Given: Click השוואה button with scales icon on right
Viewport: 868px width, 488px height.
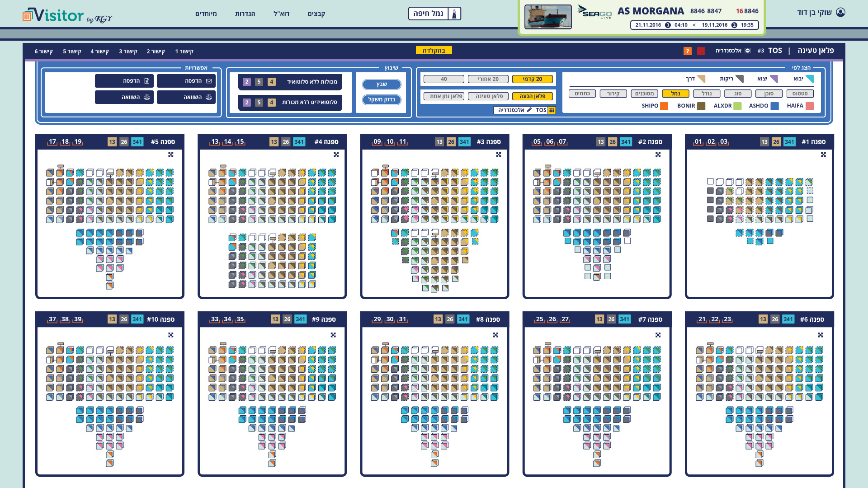Looking at the screenshot, I should click(186, 97).
